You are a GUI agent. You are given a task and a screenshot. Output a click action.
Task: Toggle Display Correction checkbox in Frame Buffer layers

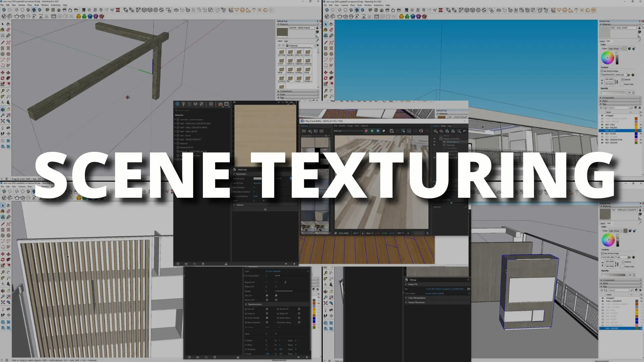[441, 138]
